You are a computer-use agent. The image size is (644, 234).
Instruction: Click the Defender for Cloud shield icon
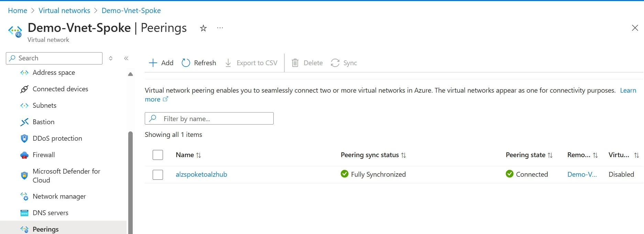coord(24,176)
